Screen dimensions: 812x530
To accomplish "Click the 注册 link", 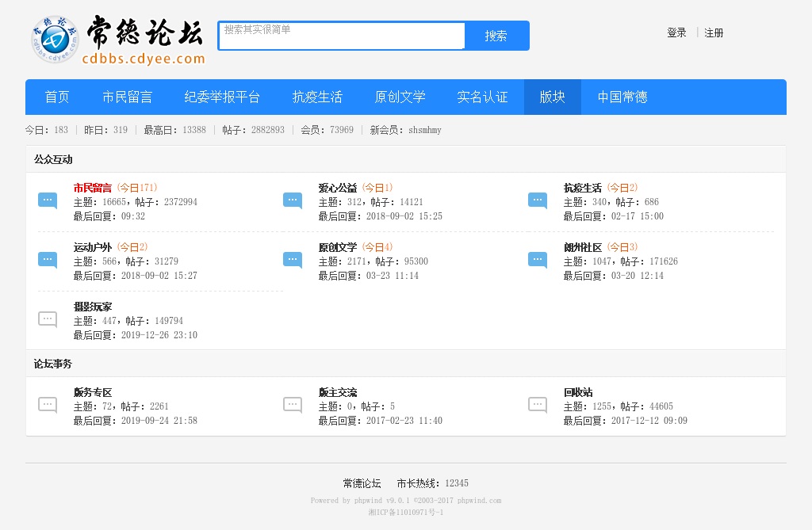I will point(714,33).
